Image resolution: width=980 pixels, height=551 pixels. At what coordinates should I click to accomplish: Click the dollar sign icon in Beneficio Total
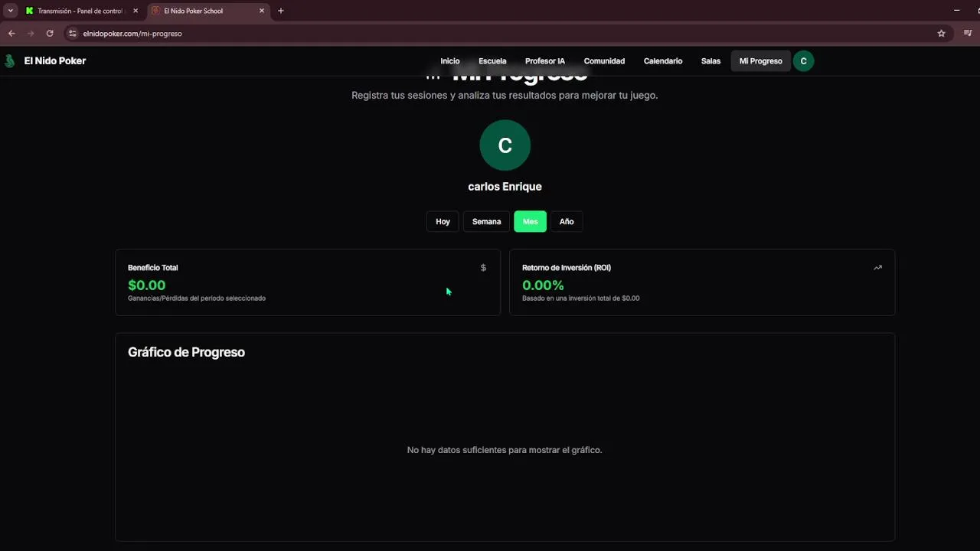pyautogui.click(x=483, y=268)
